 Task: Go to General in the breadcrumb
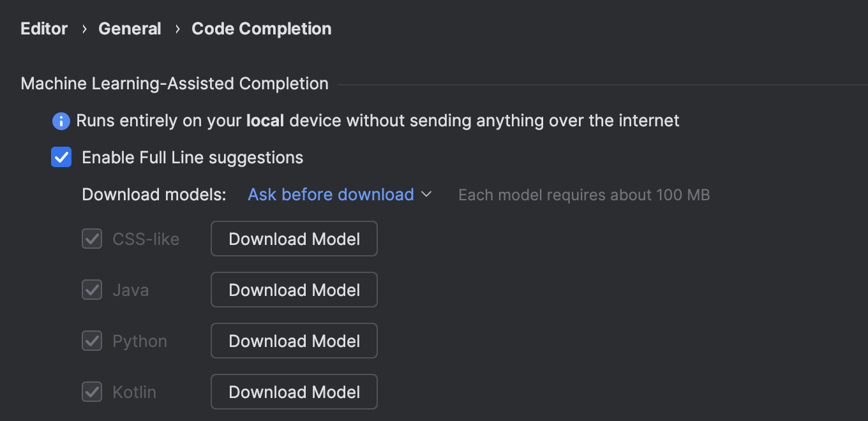pos(130,29)
